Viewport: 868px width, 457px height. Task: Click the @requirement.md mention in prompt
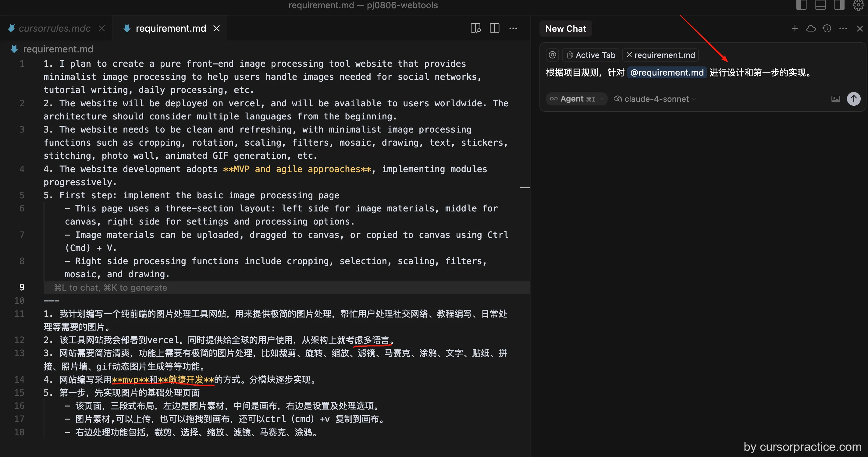(667, 73)
